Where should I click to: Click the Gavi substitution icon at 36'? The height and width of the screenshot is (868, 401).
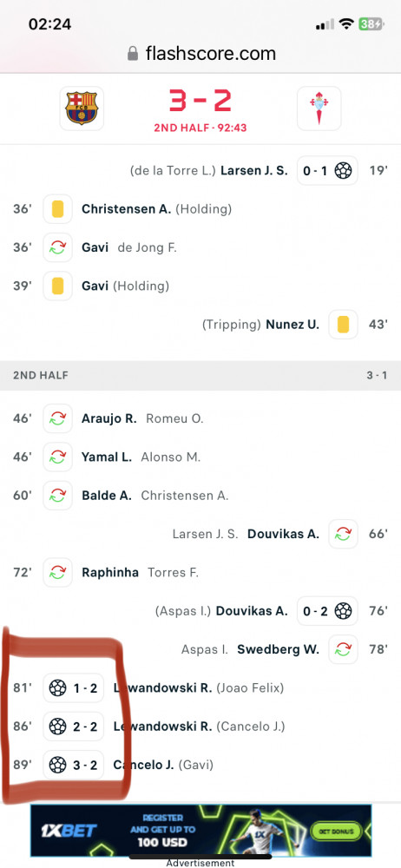pyautogui.click(x=57, y=247)
